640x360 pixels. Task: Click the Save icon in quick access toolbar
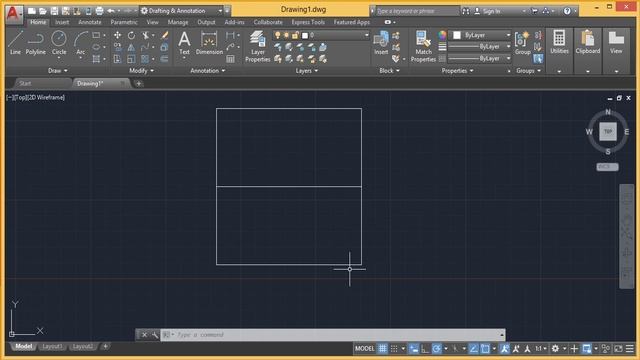click(x=54, y=11)
